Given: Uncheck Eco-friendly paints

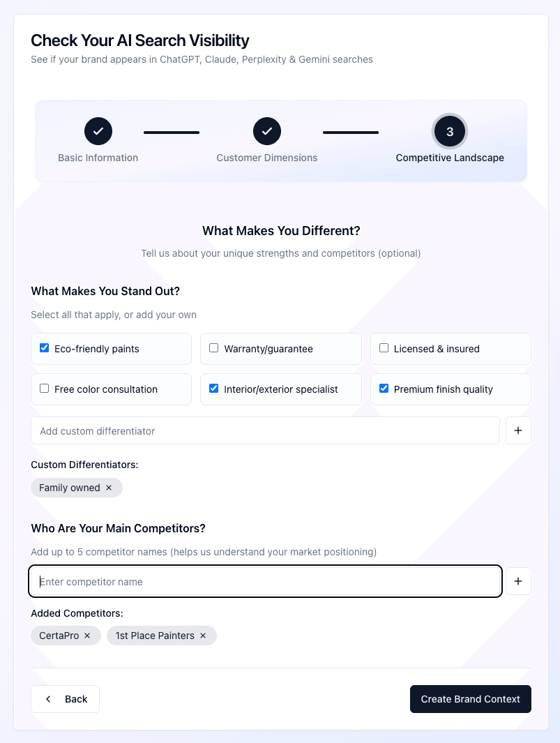Looking at the screenshot, I should pyautogui.click(x=44, y=347).
